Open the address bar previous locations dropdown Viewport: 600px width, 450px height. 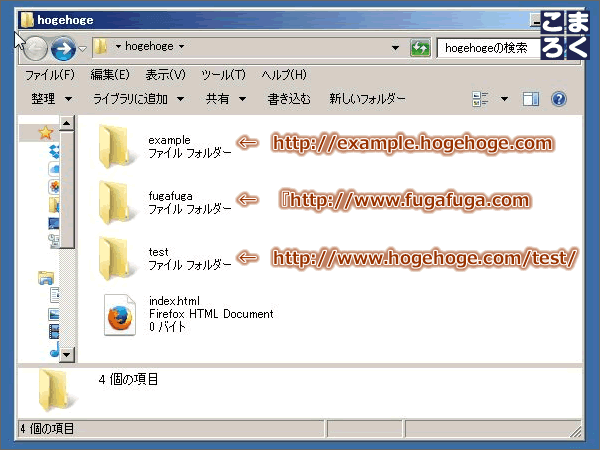(x=395, y=48)
